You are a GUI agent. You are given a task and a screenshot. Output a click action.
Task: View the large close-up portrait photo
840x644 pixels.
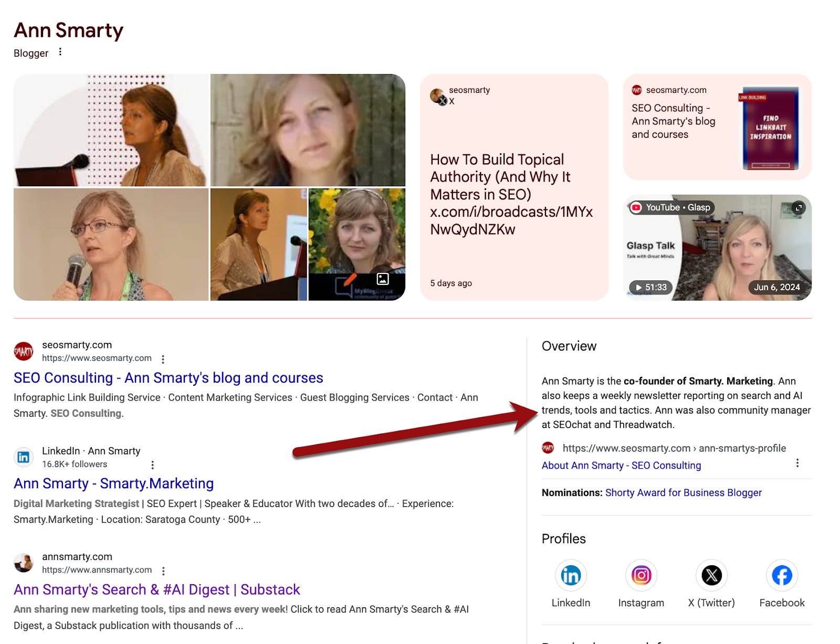tap(308, 130)
